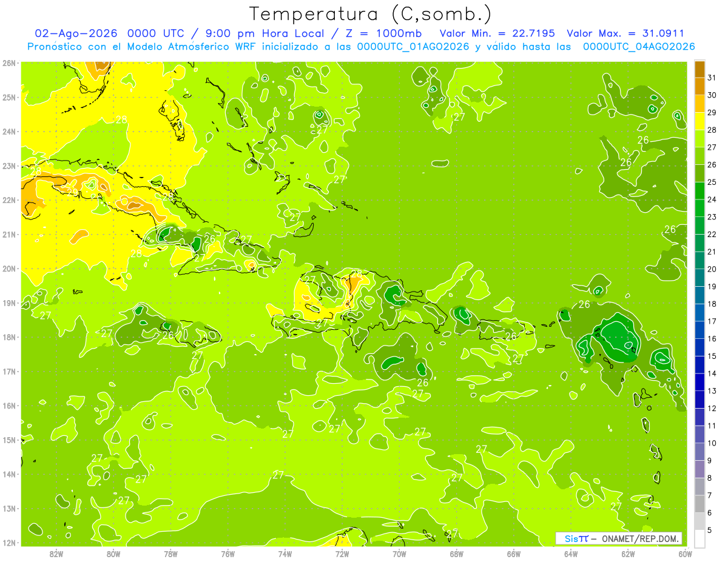This screenshot has width=728, height=562.
Task: Click the color scale label '30'
Action: (x=712, y=95)
